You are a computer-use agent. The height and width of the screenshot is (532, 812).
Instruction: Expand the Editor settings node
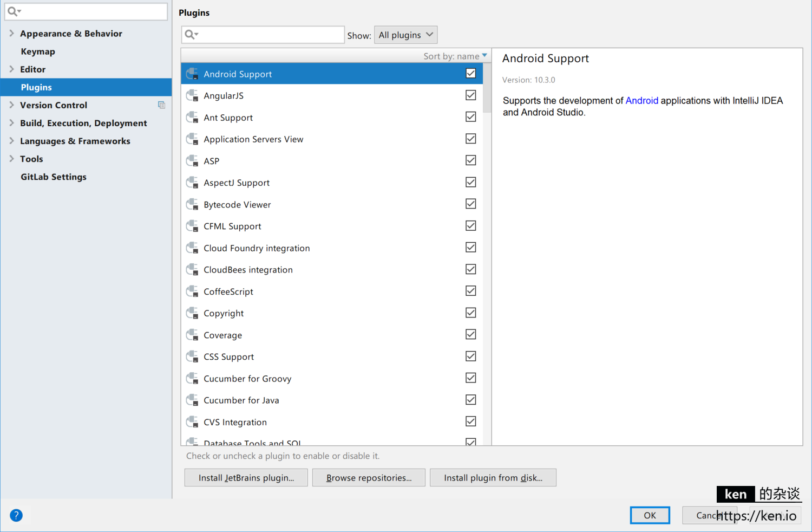11,69
